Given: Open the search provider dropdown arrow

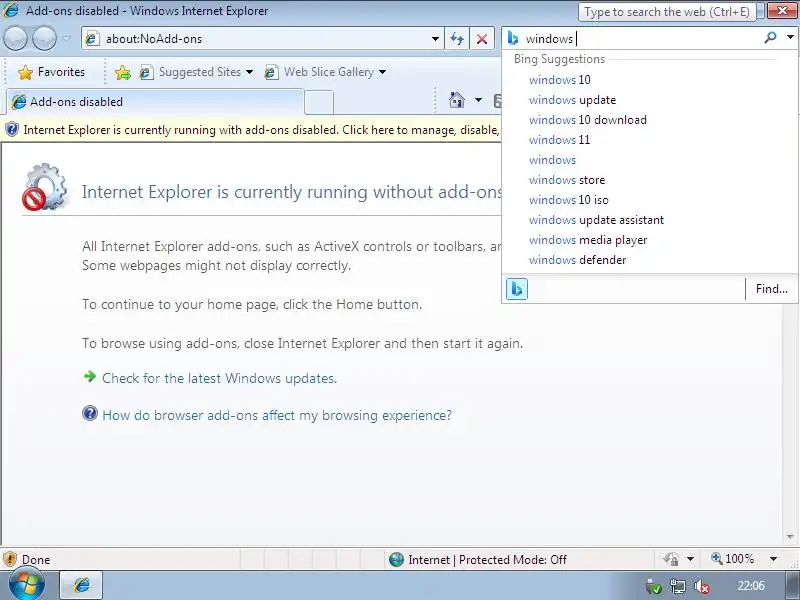Looking at the screenshot, I should 790,37.
